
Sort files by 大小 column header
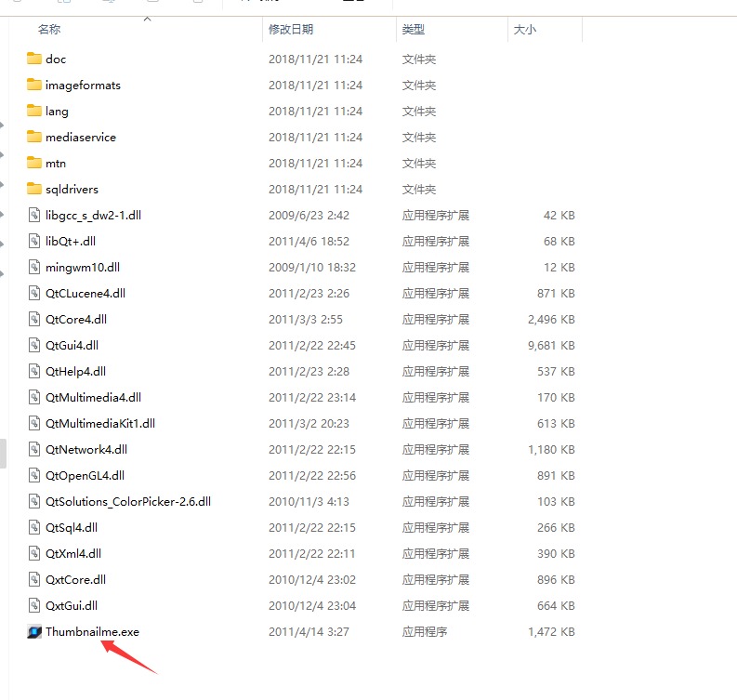click(x=524, y=29)
